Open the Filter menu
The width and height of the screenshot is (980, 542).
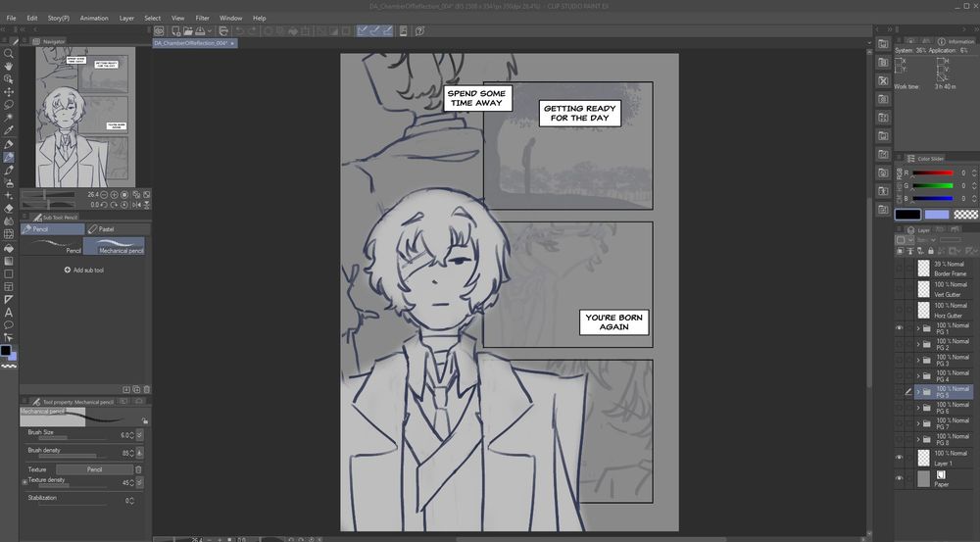[203, 18]
